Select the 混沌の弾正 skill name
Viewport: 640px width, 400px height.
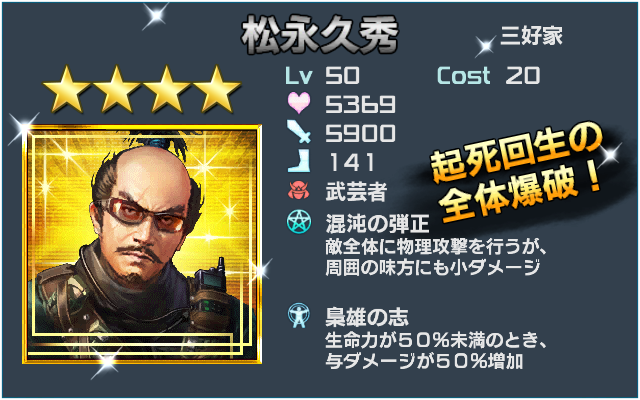tap(377, 223)
